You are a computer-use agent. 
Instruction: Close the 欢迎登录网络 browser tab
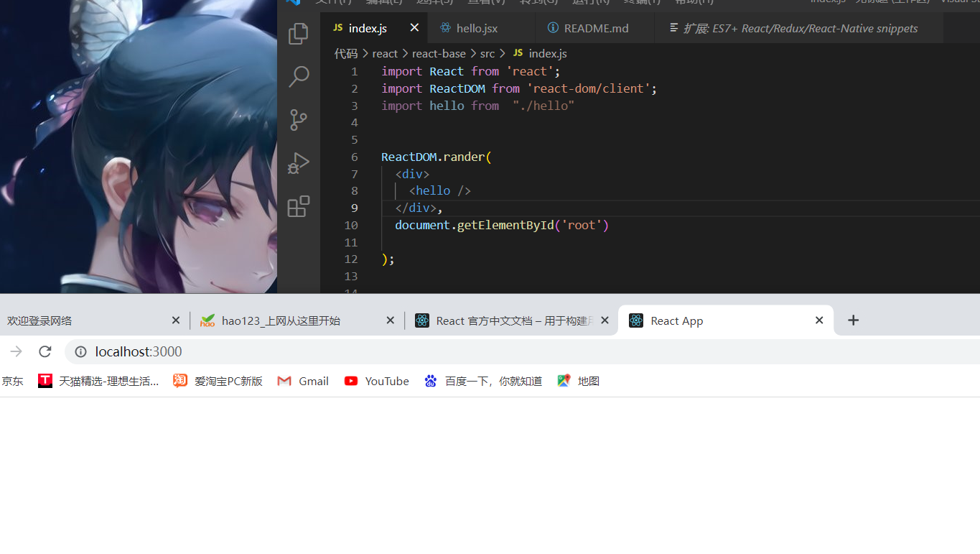point(176,320)
